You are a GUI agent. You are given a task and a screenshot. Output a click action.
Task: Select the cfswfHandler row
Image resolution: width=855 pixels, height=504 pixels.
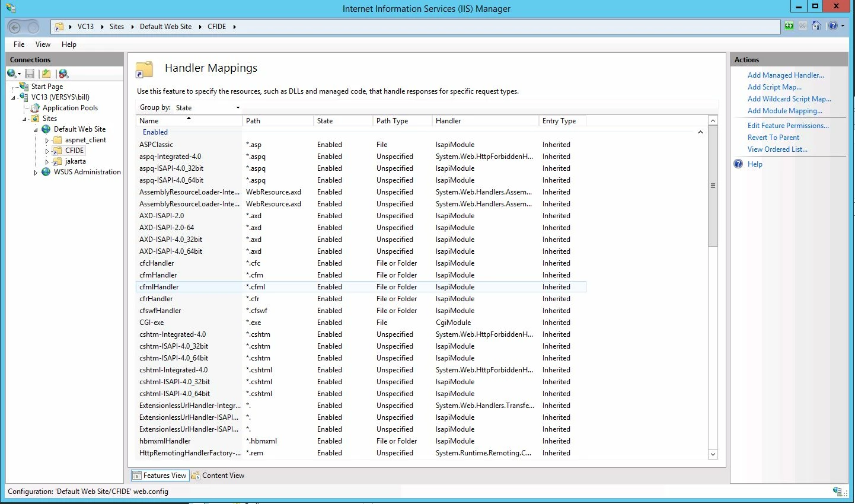click(361, 310)
